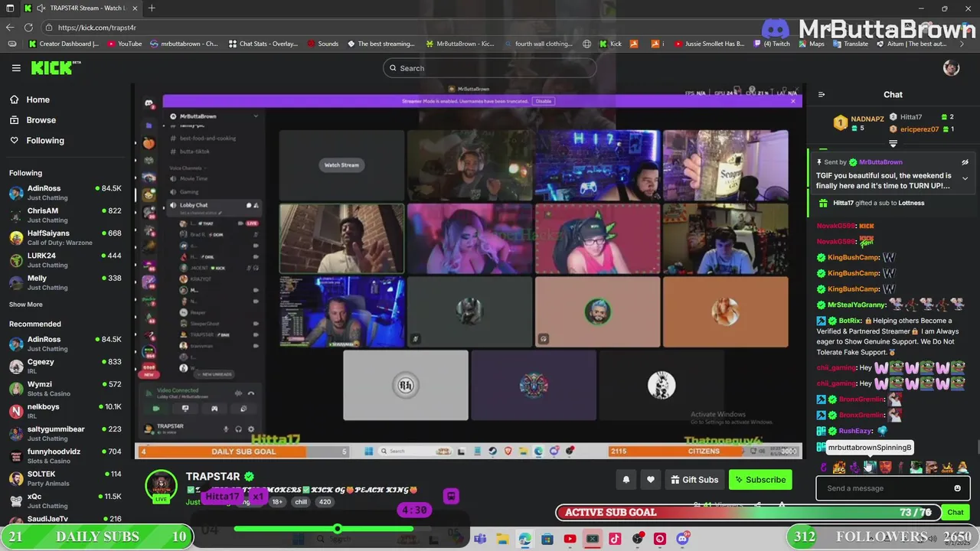Screen dimensions: 980x551
Task: Open Cgeezy recommended channel
Action: click(65, 366)
